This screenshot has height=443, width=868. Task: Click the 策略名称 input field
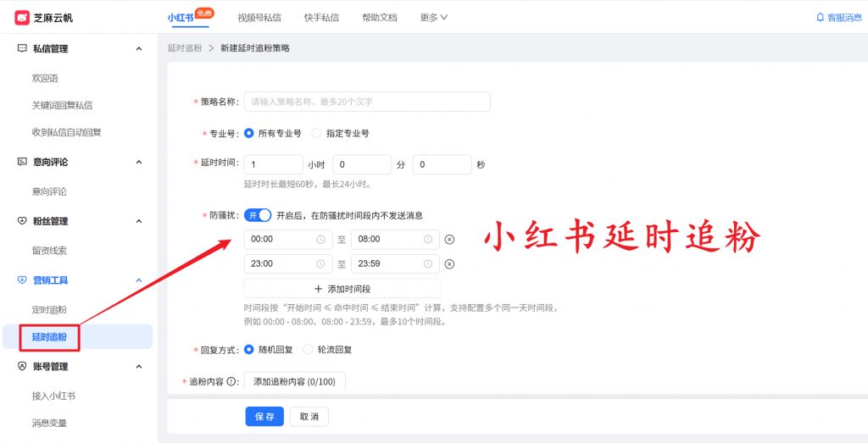click(367, 102)
